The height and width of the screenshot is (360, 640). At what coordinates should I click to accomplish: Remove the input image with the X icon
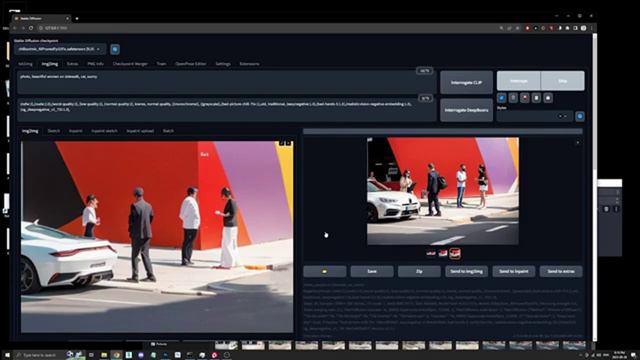[288, 143]
